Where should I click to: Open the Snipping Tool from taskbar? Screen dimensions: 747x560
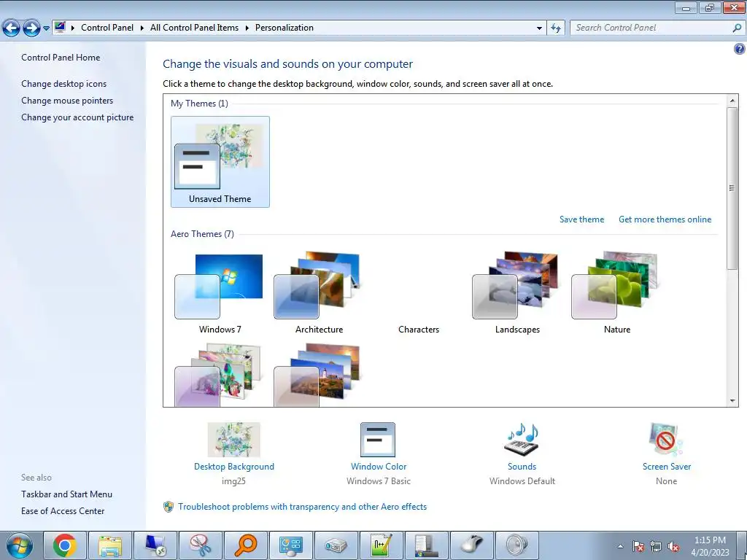pyautogui.click(x=201, y=545)
